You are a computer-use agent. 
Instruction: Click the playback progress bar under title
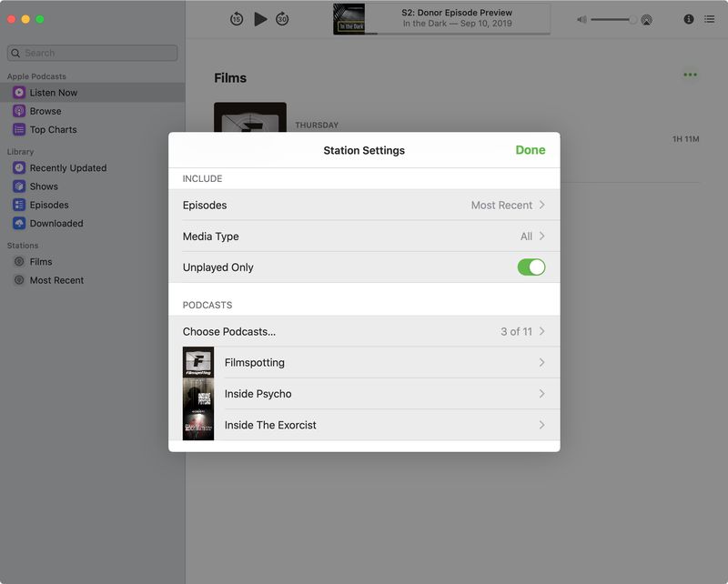458,34
